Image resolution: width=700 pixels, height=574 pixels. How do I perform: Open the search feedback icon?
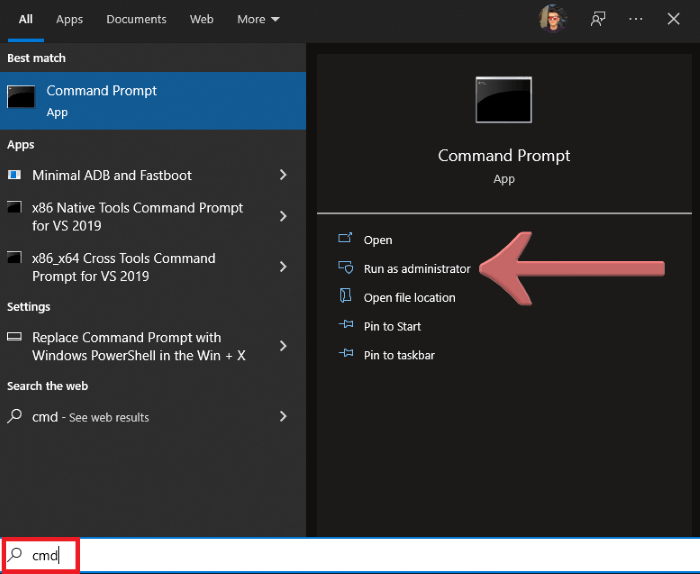pyautogui.click(x=598, y=19)
